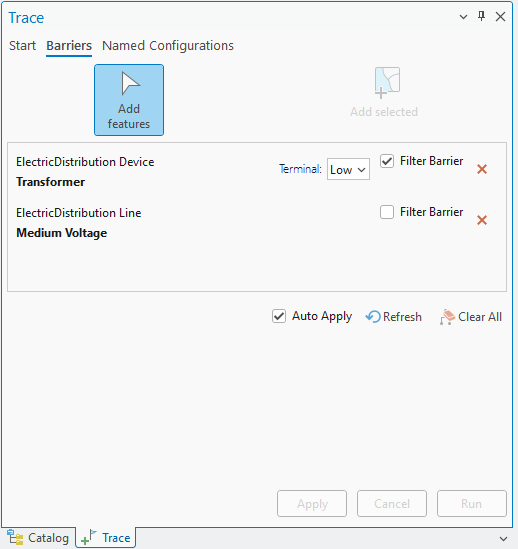Screen dimensions: 518x549
Task: Open the Terminal Low dropdown
Action: coord(348,169)
